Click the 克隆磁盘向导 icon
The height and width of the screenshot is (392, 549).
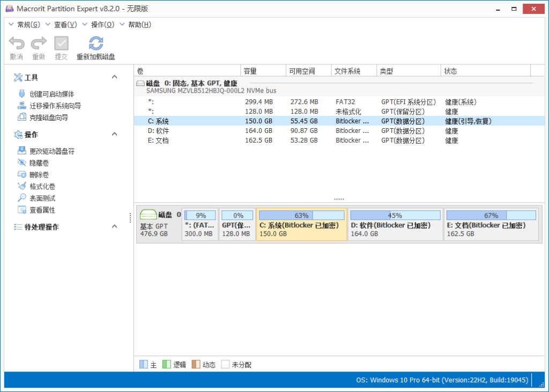(x=21, y=117)
